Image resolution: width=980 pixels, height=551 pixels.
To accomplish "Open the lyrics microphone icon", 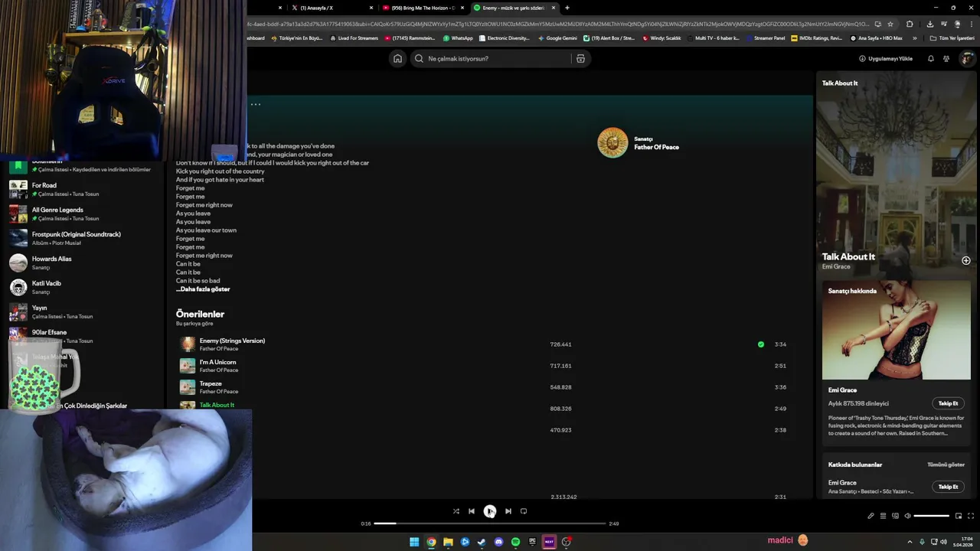I will [871, 516].
